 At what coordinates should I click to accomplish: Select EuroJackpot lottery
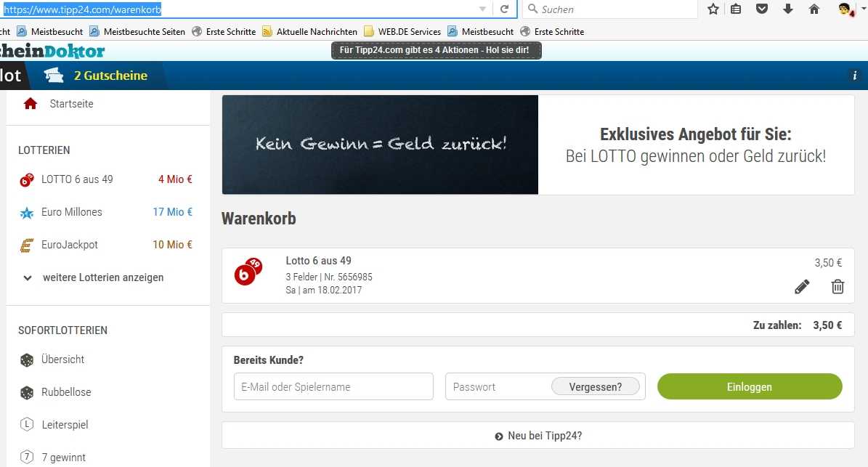click(70, 245)
